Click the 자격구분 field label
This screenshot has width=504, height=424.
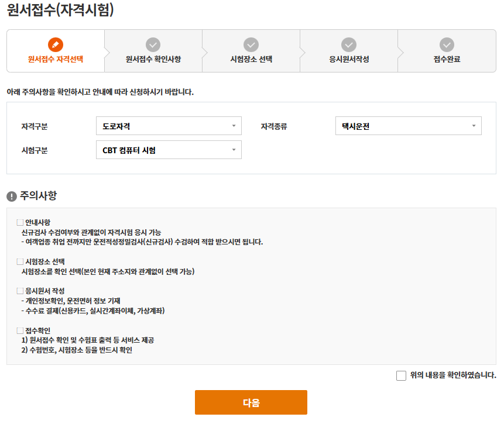click(x=35, y=126)
